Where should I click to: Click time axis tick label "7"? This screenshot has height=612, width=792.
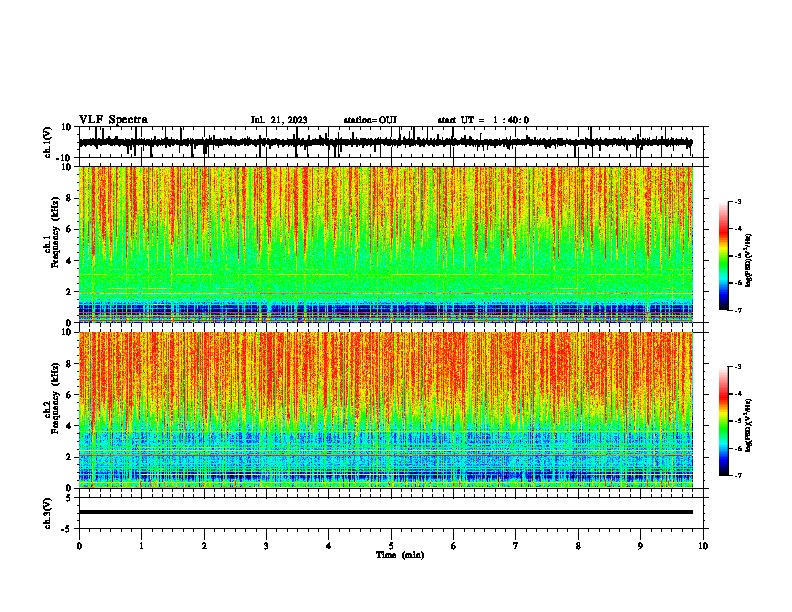point(516,546)
